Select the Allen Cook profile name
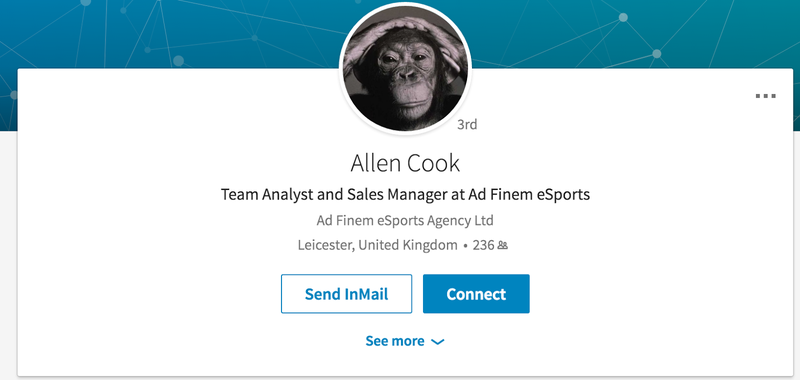The image size is (800, 380). pos(405,163)
